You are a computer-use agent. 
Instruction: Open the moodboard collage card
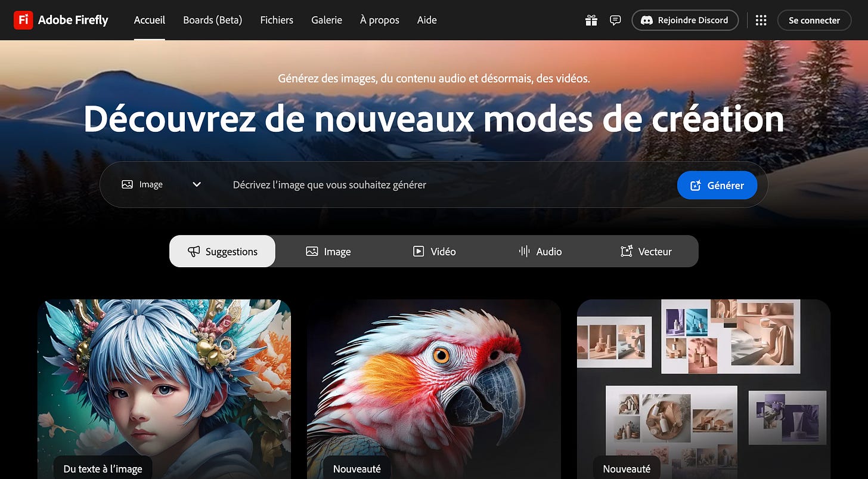click(703, 389)
